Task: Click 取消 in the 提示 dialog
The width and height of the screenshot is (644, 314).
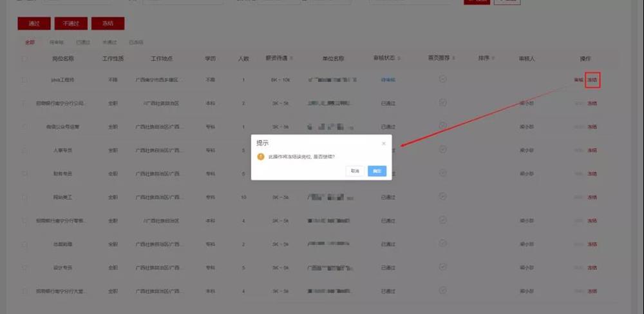Action: [354, 172]
